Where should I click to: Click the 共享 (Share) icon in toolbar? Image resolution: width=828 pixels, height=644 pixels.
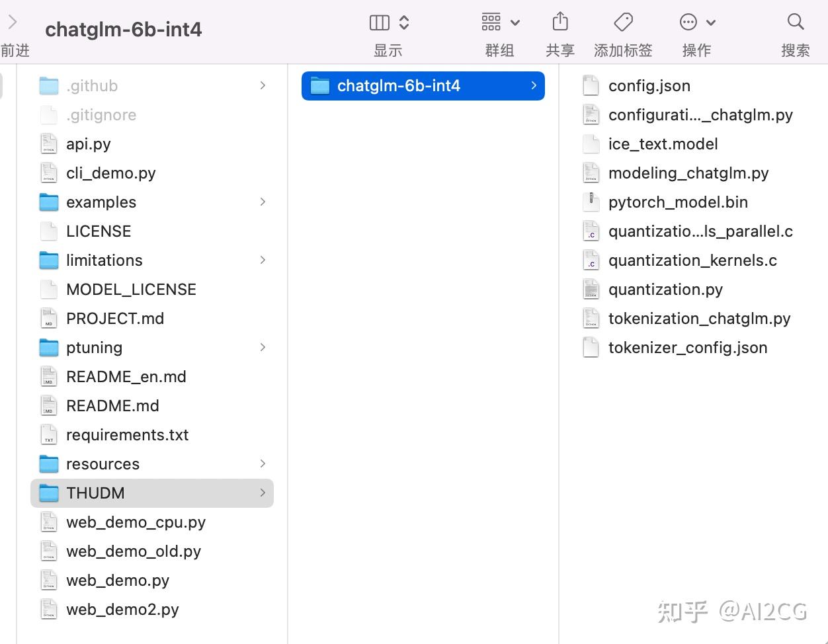point(560,22)
